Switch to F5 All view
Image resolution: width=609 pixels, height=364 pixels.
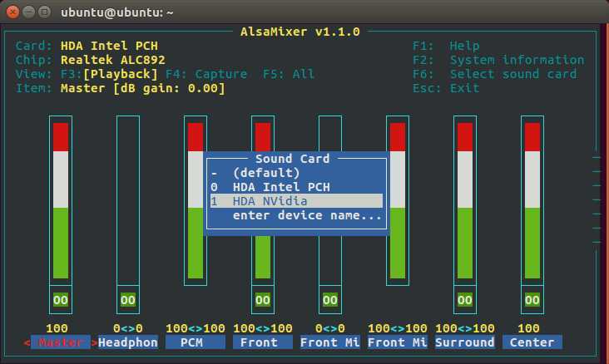click(289, 74)
